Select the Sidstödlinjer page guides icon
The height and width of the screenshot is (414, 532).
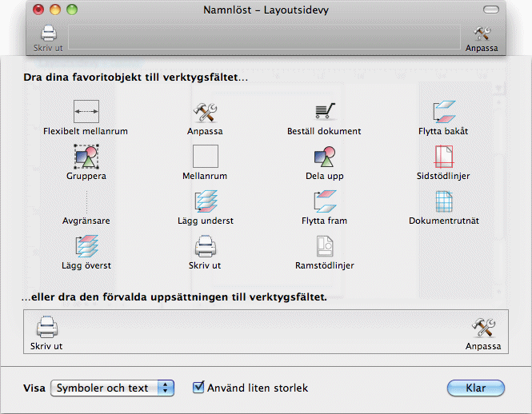444,157
